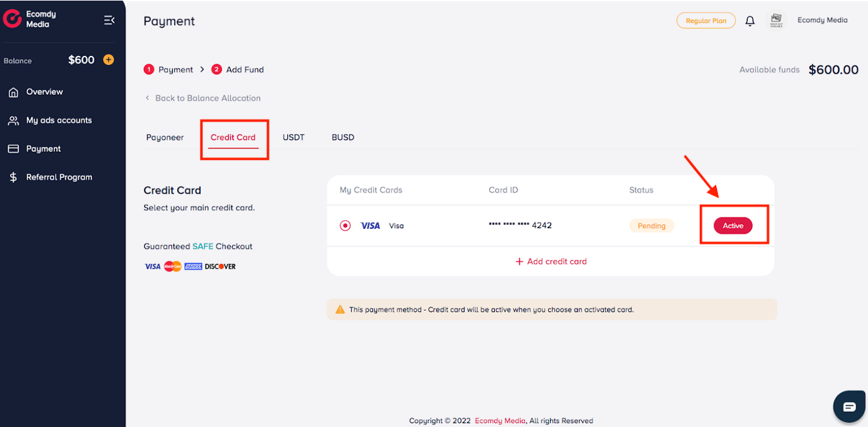Click step 2 Add Fund breadcrumb

click(x=237, y=69)
